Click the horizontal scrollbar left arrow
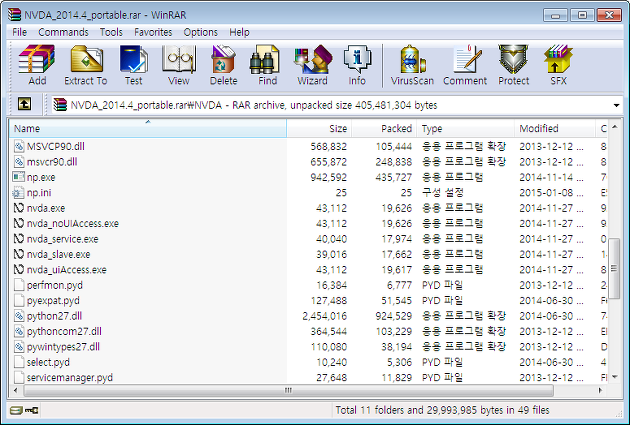630x425 pixels. point(16,390)
